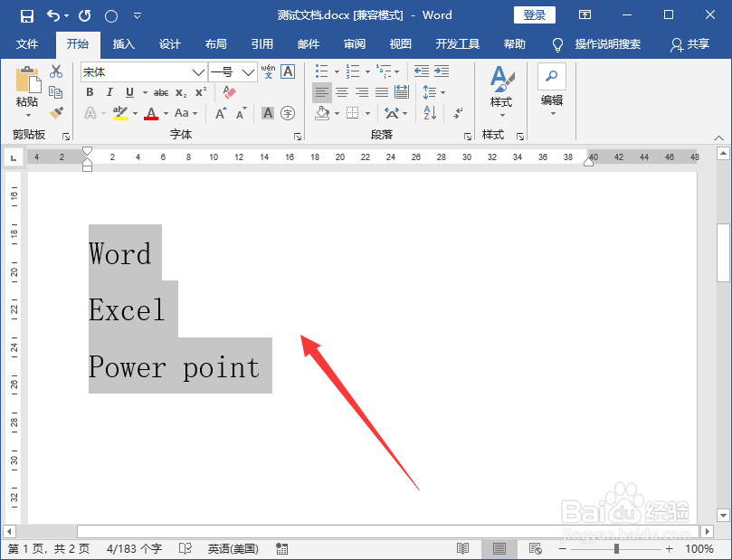Click the 100% zoom level
Viewport: 732px width, 560px height.
point(699,549)
